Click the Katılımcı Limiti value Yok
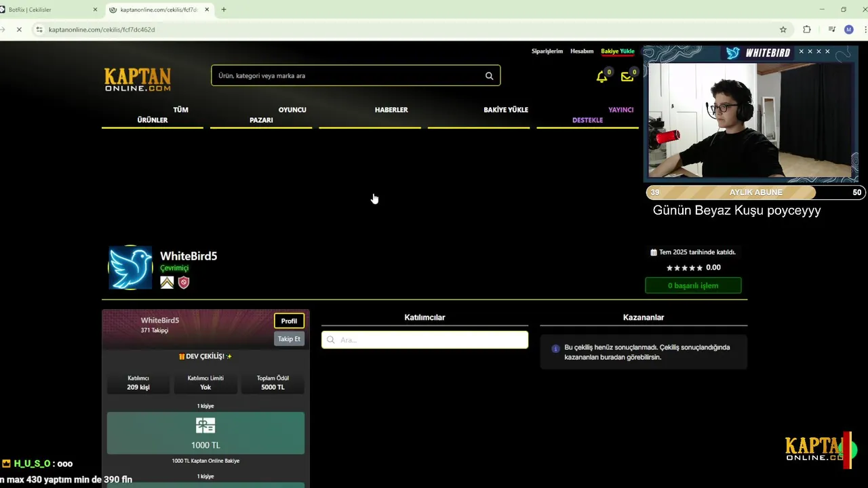 coord(205,388)
